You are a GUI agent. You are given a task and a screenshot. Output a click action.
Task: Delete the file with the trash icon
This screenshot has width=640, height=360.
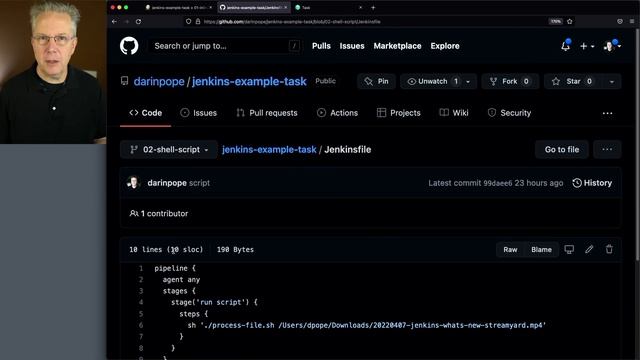(609, 249)
